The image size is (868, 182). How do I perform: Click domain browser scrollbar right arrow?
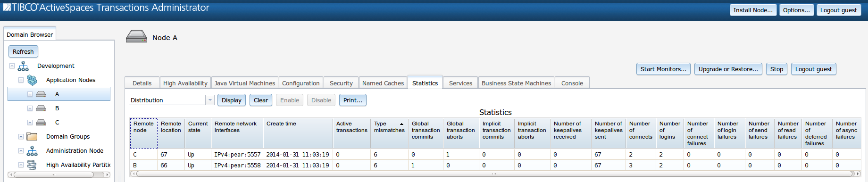pyautogui.click(x=108, y=174)
